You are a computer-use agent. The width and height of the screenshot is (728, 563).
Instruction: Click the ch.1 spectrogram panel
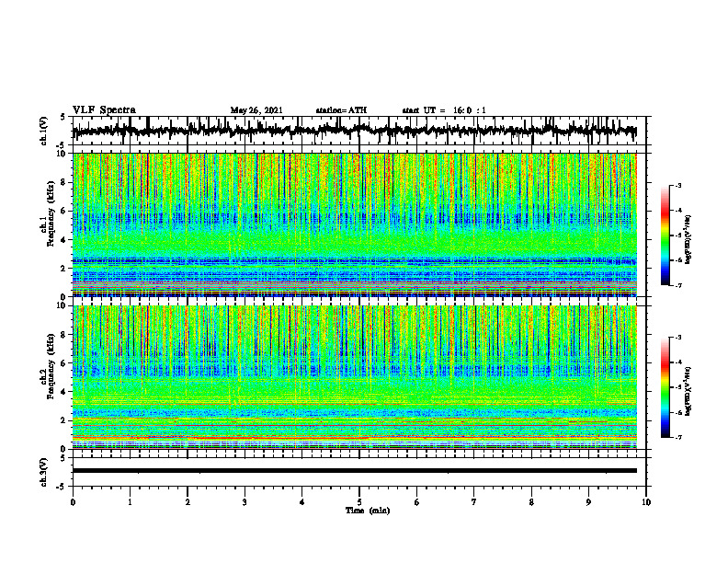[354, 224]
